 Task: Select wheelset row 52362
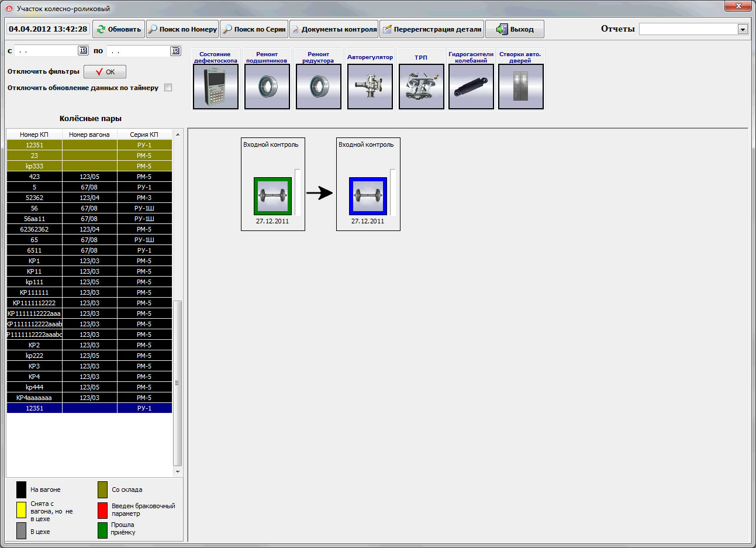pyautogui.click(x=34, y=198)
